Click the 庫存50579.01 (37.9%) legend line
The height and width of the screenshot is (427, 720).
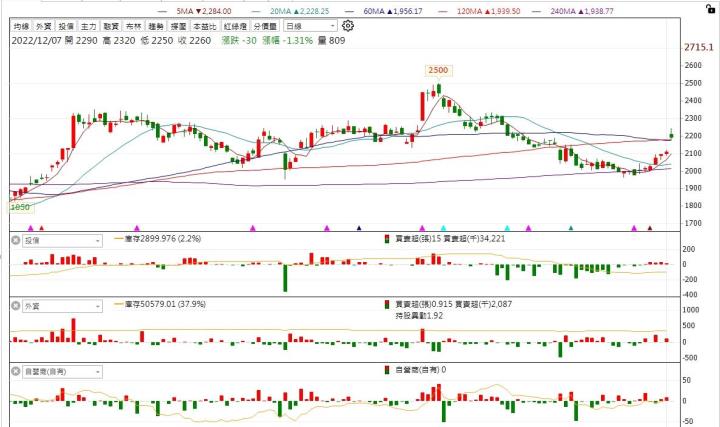point(160,304)
